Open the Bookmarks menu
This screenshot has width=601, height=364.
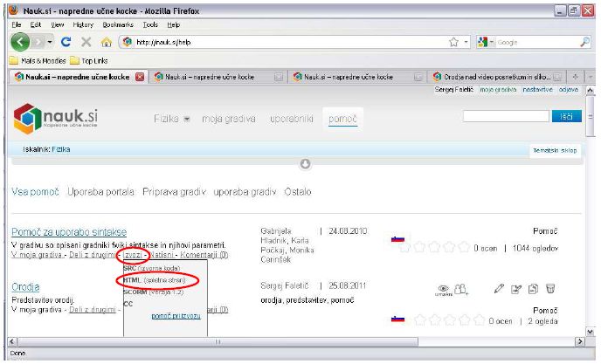tap(105, 24)
